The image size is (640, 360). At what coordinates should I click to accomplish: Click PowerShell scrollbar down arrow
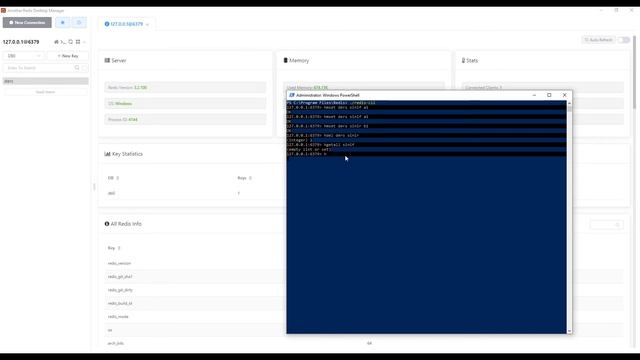569,331
